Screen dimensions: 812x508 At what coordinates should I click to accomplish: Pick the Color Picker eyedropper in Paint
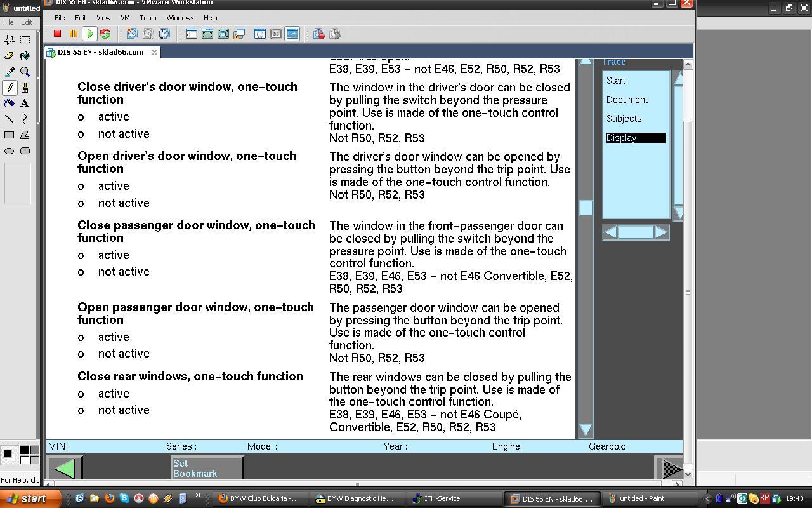pyautogui.click(x=10, y=72)
